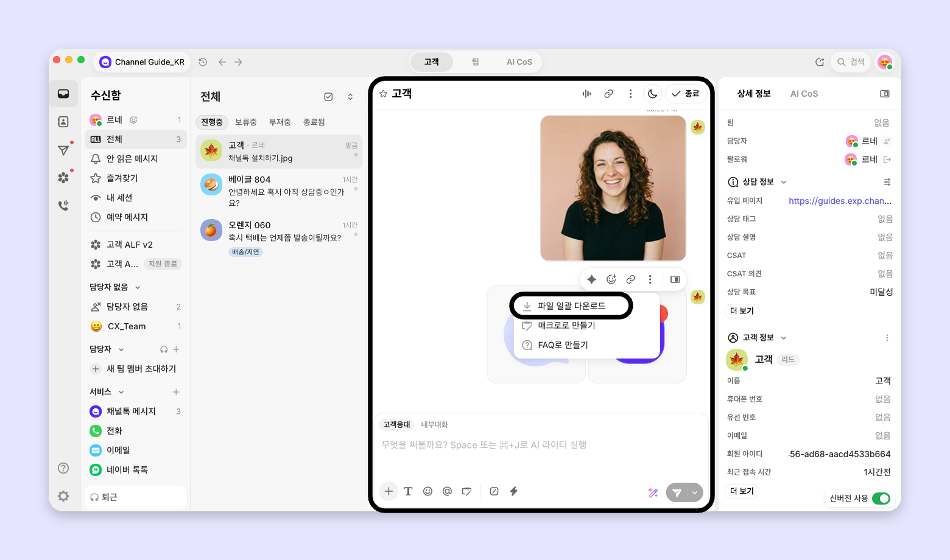Screen dimensions: 950x560
Task: Click the AI magic wand in composer
Action: point(653,492)
